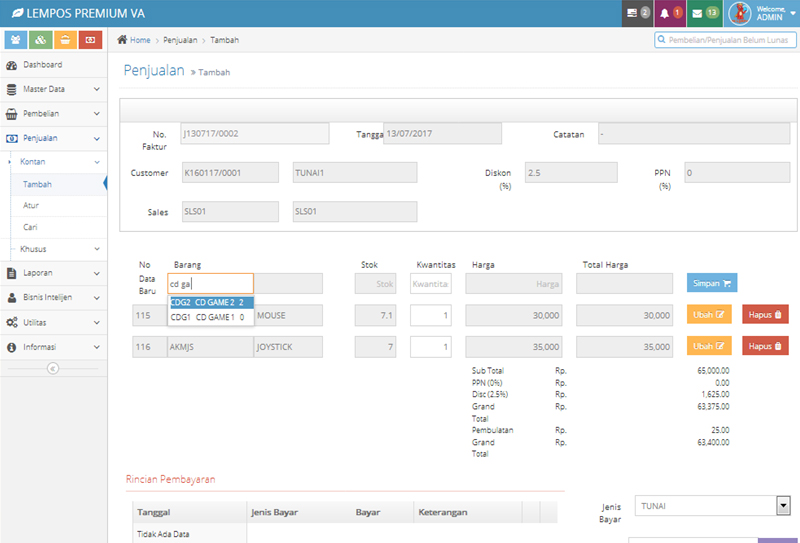Click the new-row Kwantitas input field
The height and width of the screenshot is (543, 800).
tap(431, 284)
